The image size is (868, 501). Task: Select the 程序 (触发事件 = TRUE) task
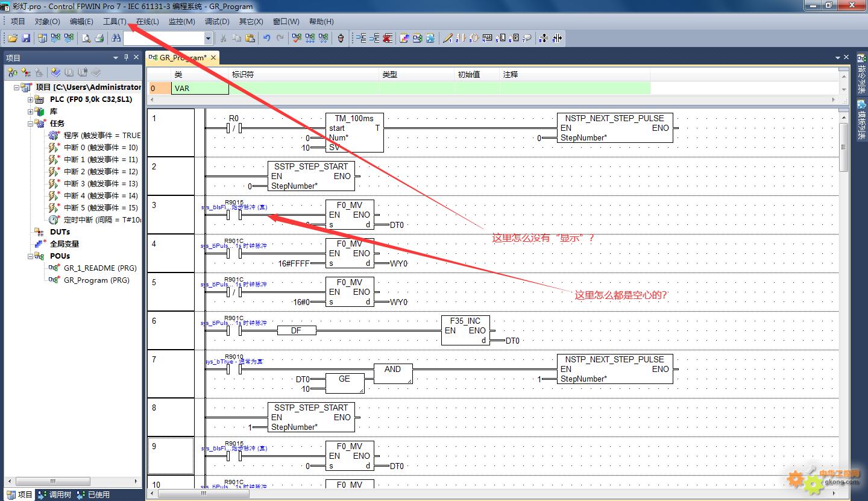coord(102,136)
